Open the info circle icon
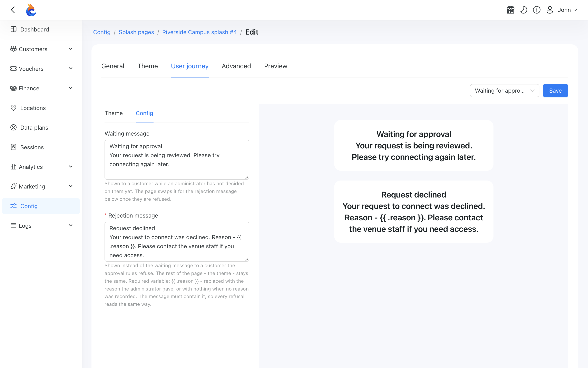 coord(537,10)
